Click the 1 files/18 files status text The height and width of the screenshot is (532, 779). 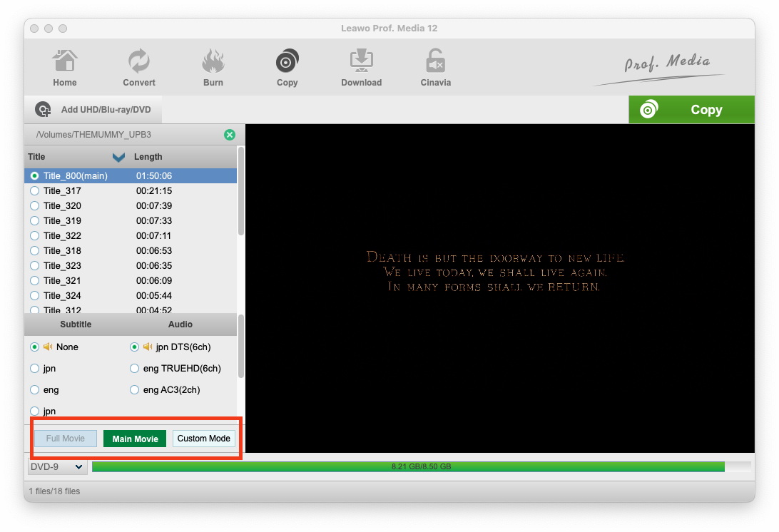[x=54, y=491]
